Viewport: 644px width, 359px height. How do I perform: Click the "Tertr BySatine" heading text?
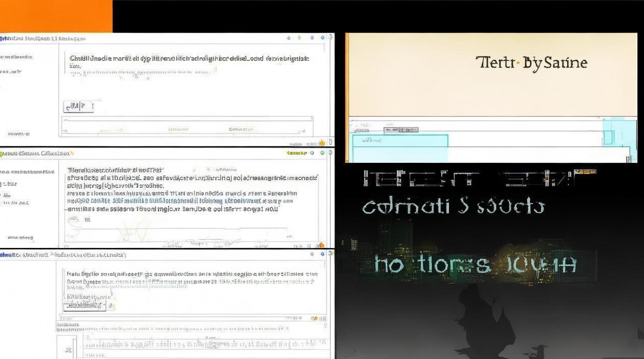531,63
